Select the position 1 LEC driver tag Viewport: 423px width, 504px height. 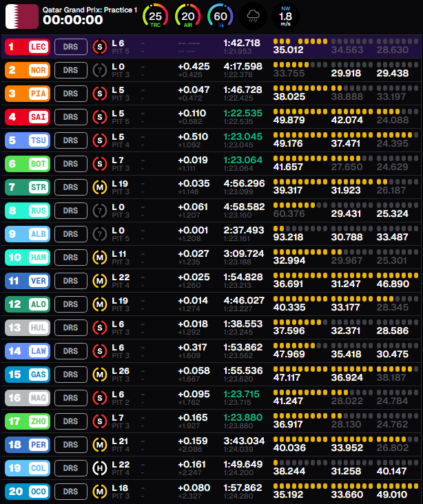click(x=28, y=47)
